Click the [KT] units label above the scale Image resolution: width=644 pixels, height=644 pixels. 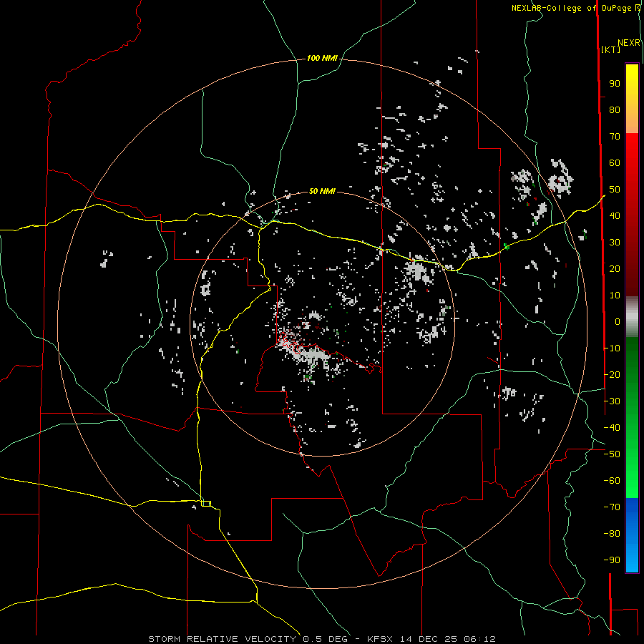click(610, 49)
